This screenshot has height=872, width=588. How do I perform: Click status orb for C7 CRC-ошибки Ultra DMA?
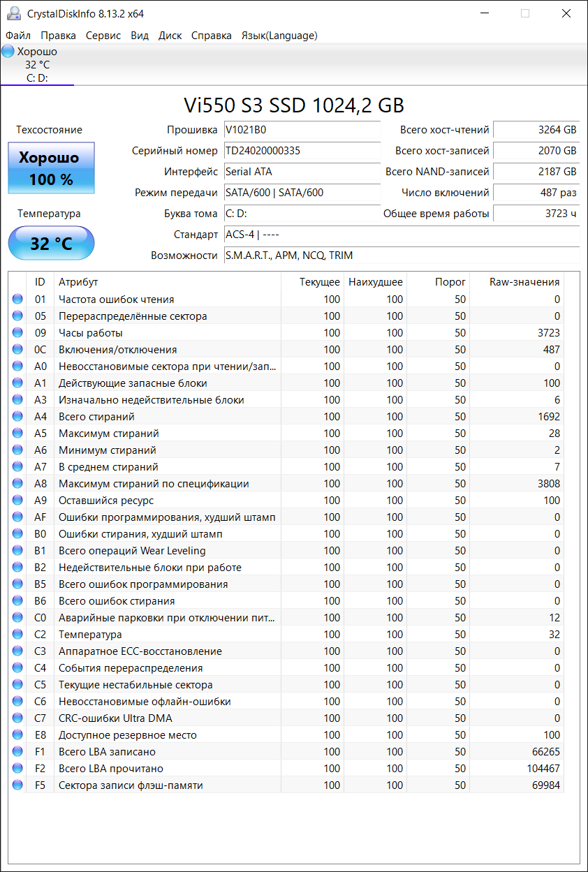pos(17,718)
